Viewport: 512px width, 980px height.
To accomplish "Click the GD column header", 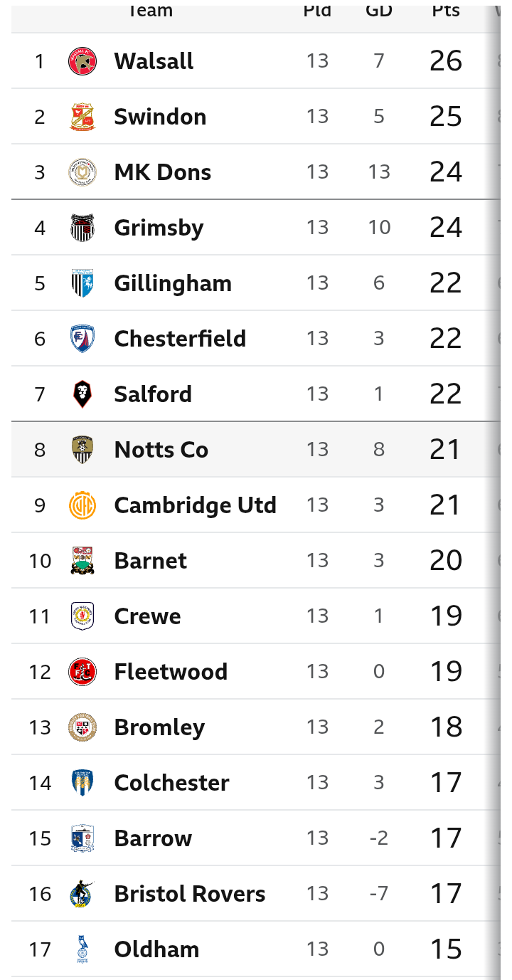I will point(379,11).
